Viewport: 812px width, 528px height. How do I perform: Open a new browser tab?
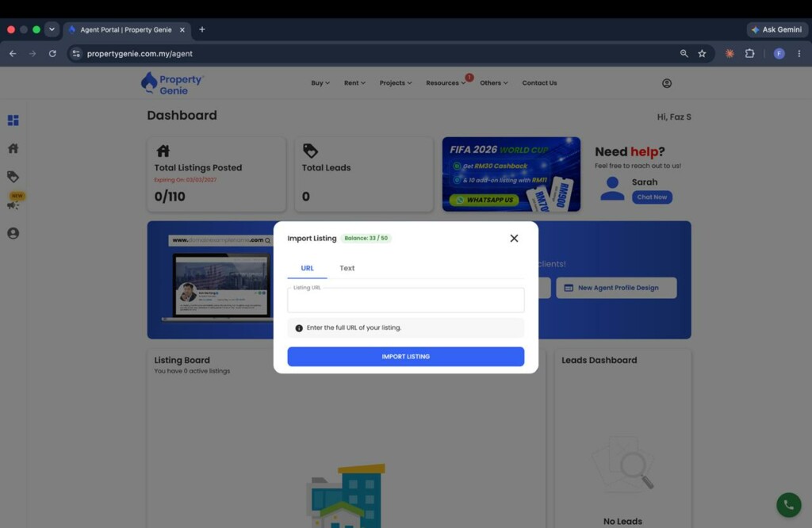[202, 29]
